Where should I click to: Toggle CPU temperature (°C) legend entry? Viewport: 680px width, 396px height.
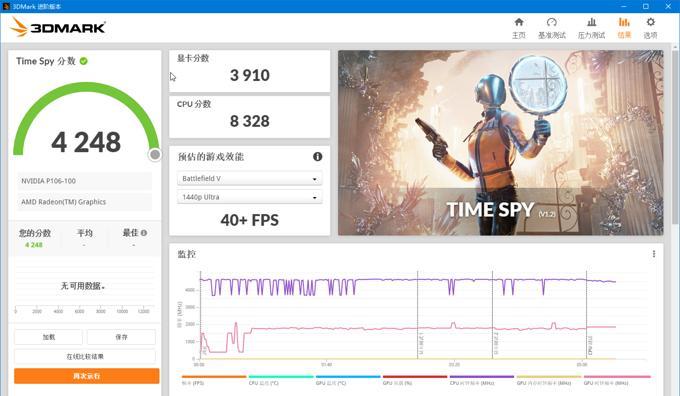click(281, 380)
